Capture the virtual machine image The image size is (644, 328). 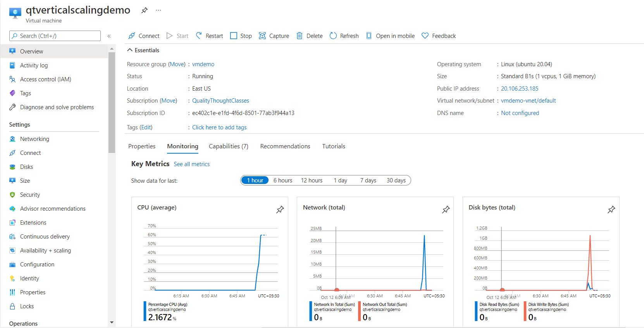(274, 36)
